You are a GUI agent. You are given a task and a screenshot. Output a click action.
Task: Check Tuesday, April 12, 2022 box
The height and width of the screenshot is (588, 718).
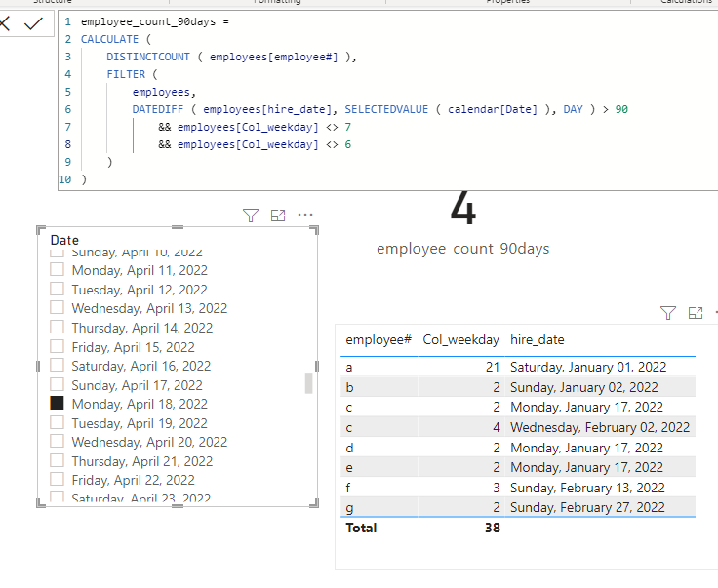(57, 289)
